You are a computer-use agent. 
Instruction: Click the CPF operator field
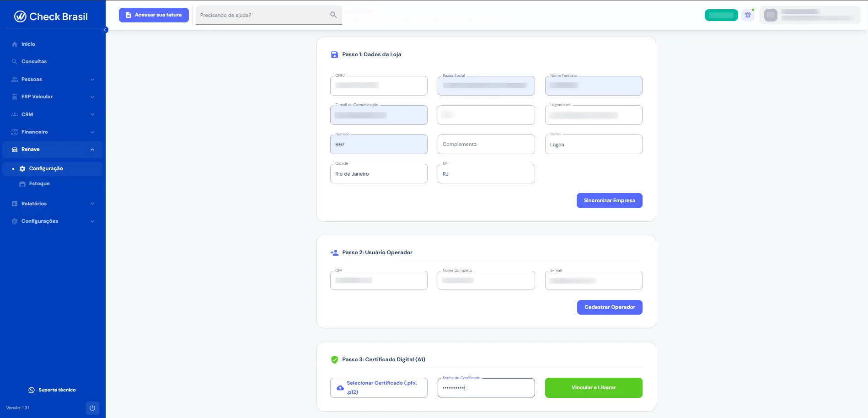point(379,280)
